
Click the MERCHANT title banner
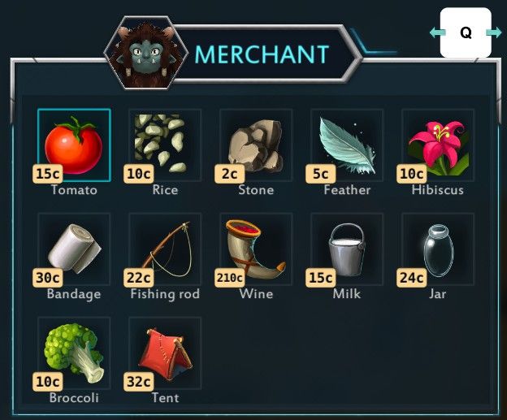click(262, 54)
